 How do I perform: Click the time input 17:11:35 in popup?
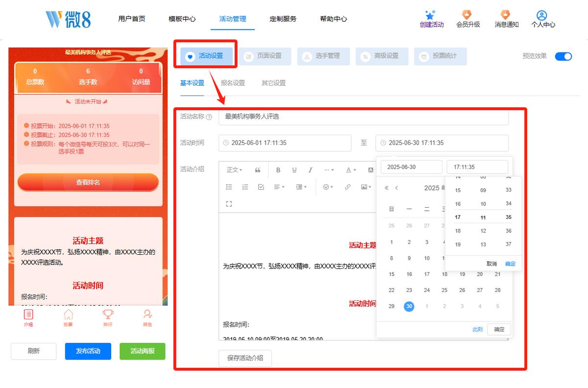point(477,167)
